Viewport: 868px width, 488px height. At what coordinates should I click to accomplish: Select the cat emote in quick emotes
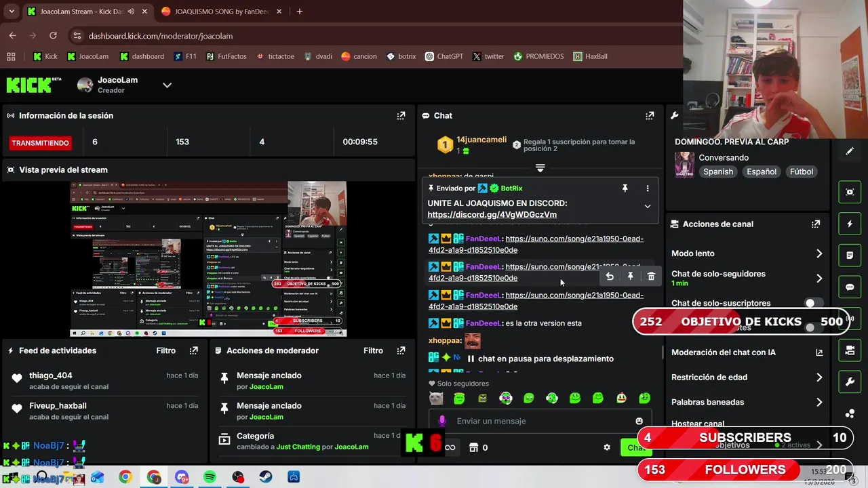436,399
